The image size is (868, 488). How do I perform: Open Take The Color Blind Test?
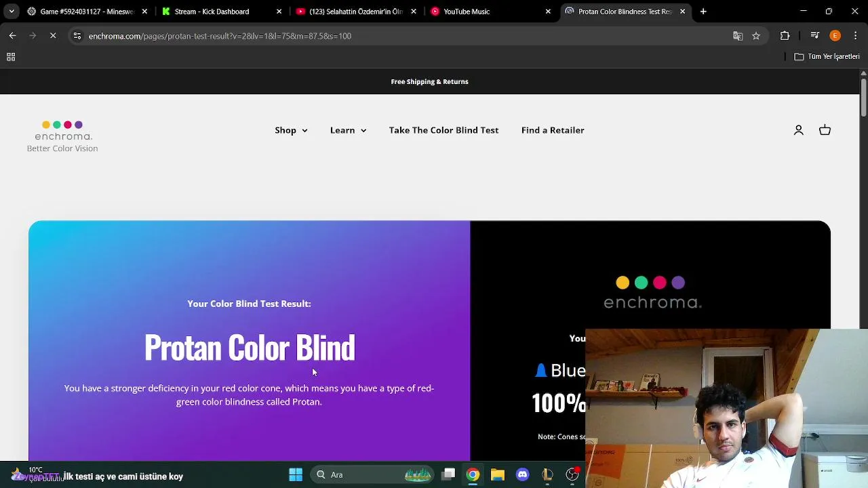pos(443,130)
